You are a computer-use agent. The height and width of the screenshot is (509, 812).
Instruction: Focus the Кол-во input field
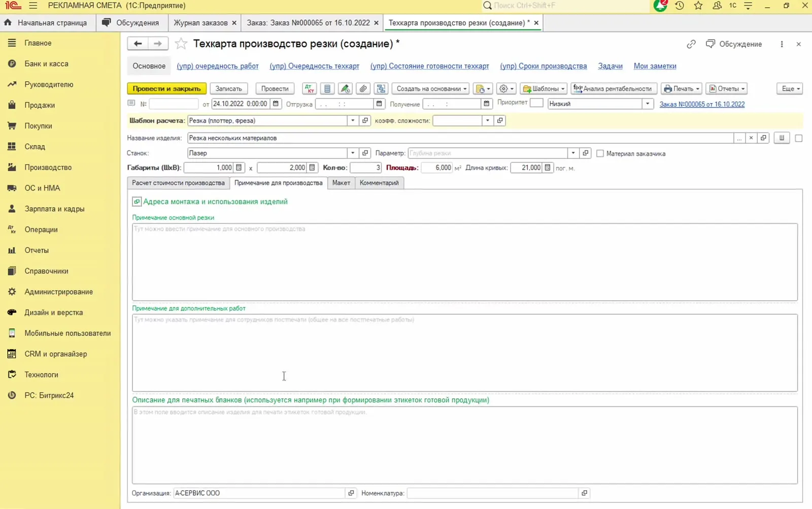pyautogui.click(x=365, y=168)
